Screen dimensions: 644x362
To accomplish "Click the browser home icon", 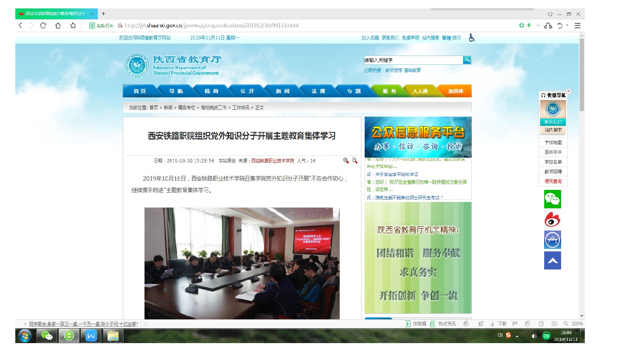I will click(x=58, y=25).
